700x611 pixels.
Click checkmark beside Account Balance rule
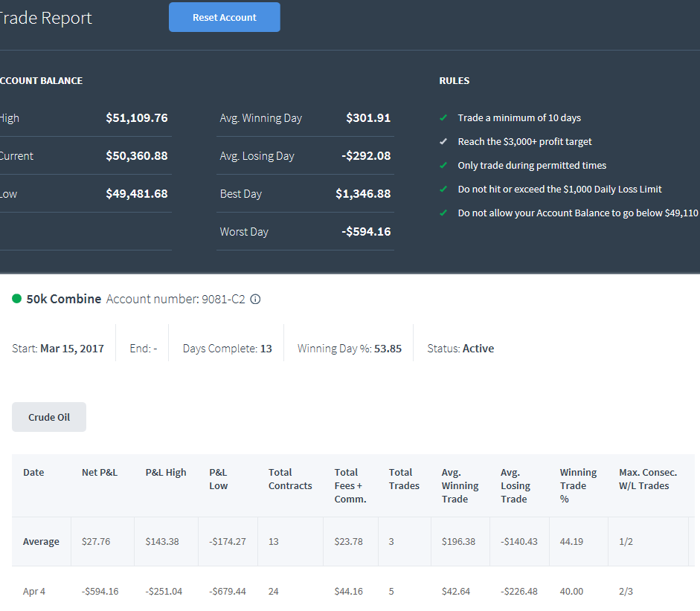[x=443, y=213]
